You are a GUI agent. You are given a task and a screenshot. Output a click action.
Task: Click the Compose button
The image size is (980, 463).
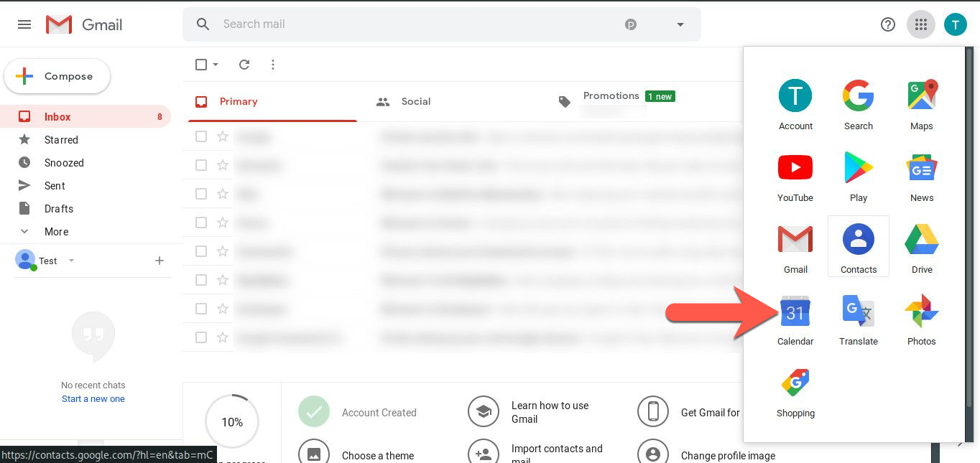pyautogui.click(x=57, y=76)
